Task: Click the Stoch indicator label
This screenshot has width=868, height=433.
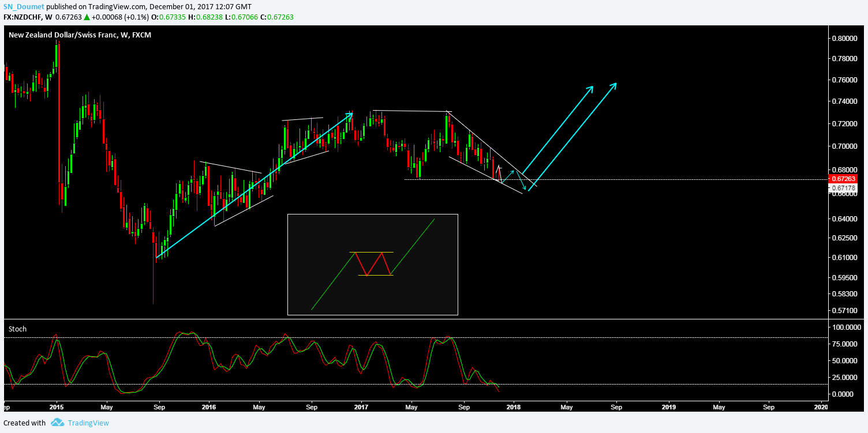Action: (x=17, y=329)
